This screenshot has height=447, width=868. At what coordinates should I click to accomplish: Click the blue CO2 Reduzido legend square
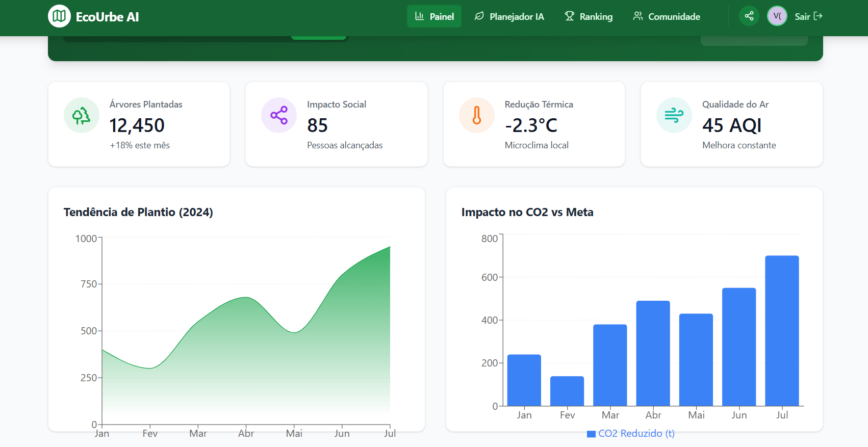click(x=591, y=434)
